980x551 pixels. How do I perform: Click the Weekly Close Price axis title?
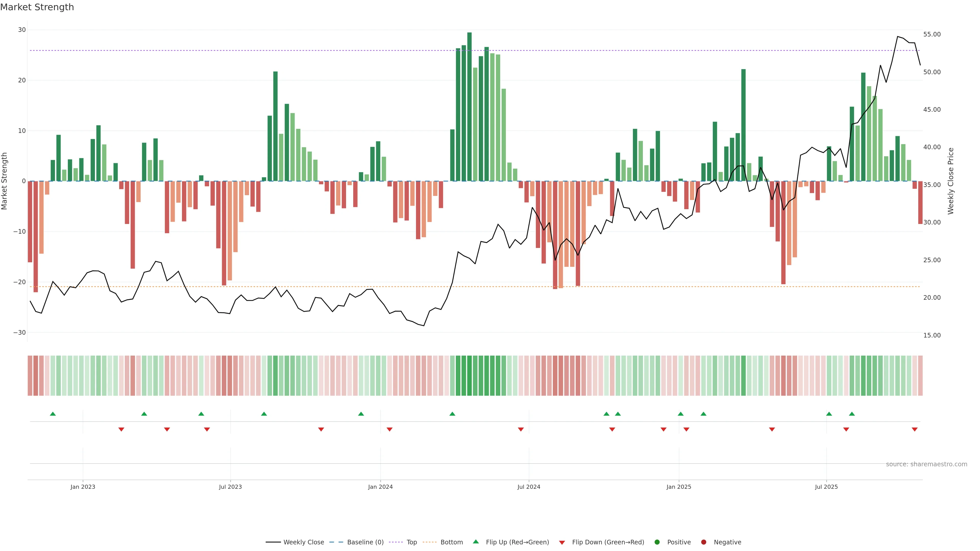951,181
